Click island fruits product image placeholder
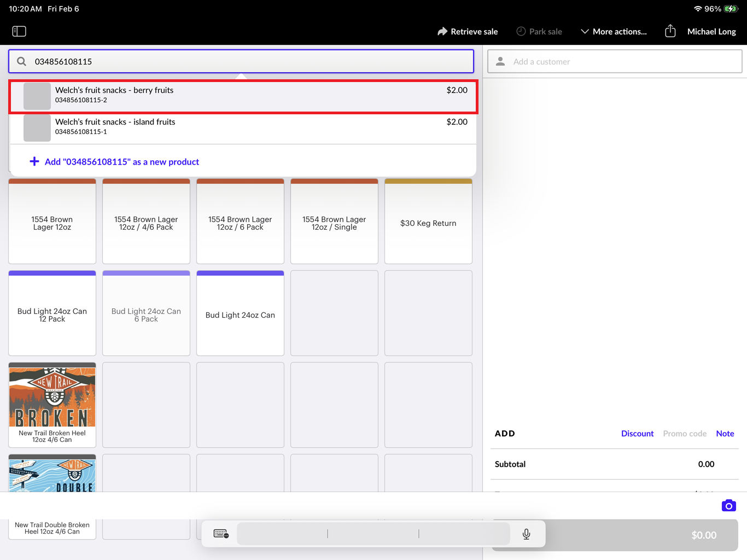This screenshot has height=560, width=747. click(37, 128)
